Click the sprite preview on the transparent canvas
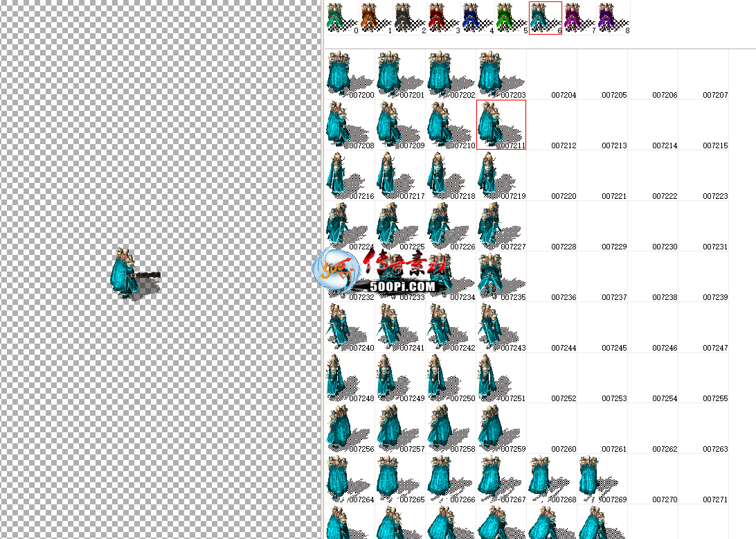 [x=136, y=274]
